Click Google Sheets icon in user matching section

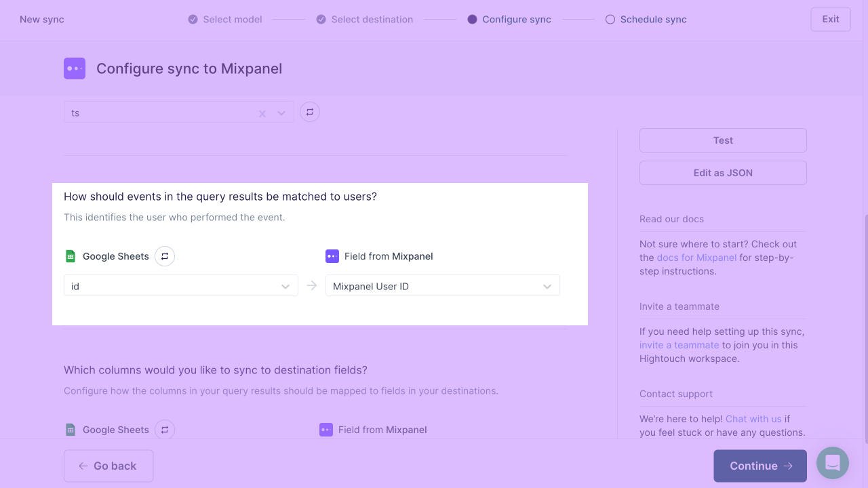pyautogui.click(x=71, y=256)
